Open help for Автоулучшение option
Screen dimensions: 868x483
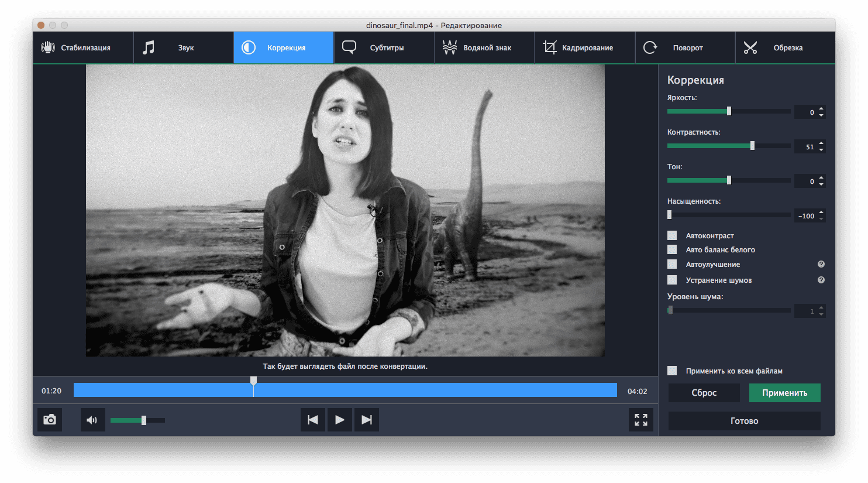click(821, 265)
